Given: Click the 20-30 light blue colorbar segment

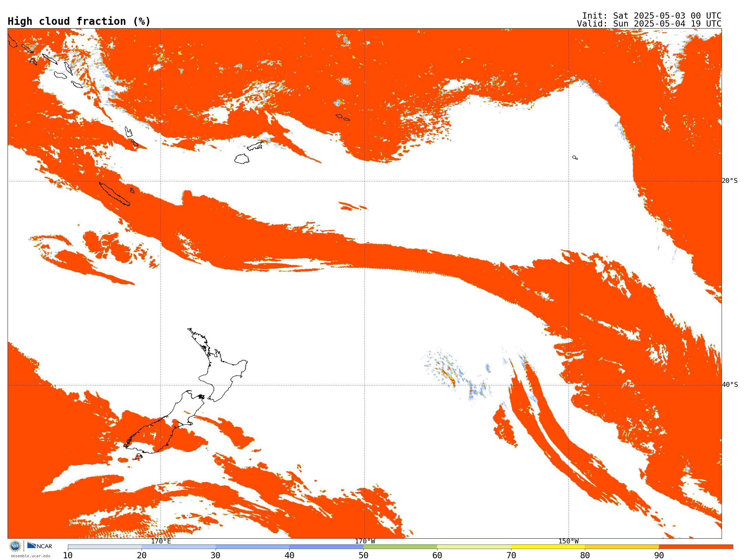Looking at the screenshot, I should [x=178, y=547].
